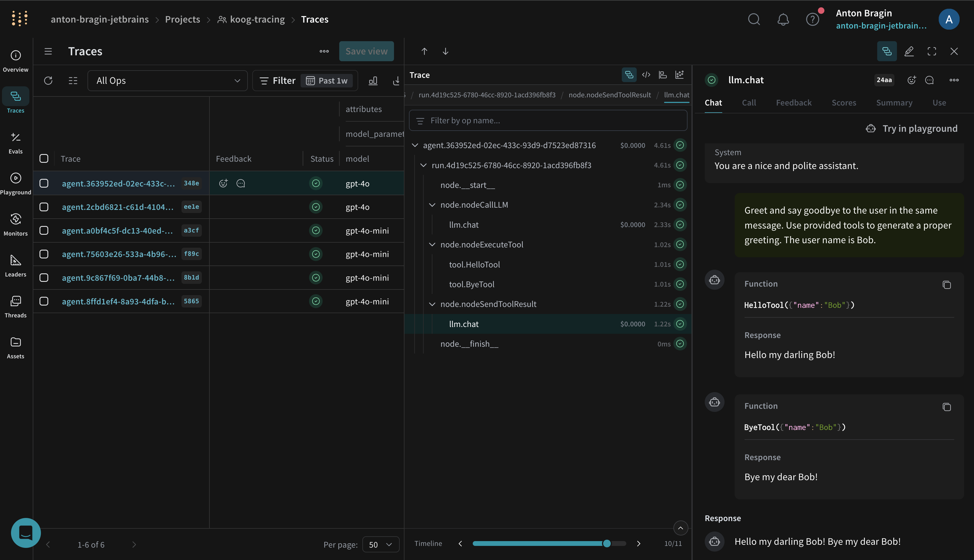
Task: Open the intercom chat bubble
Action: pos(26,533)
